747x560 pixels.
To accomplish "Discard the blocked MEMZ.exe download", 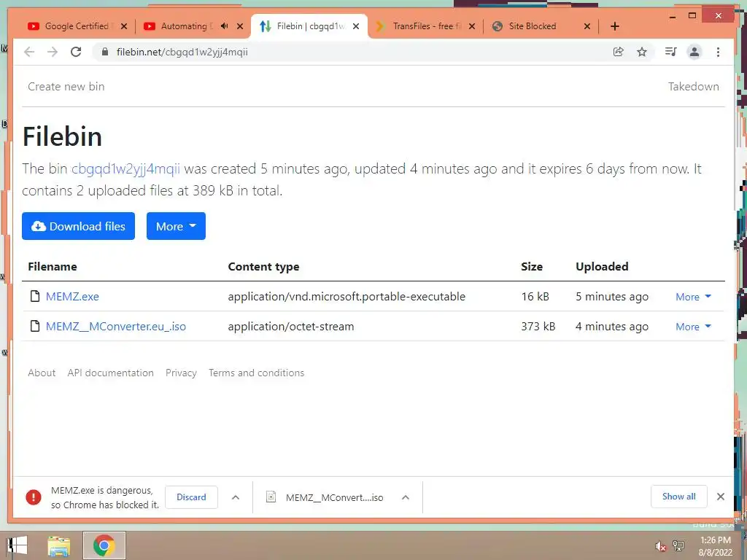I will (x=192, y=497).
